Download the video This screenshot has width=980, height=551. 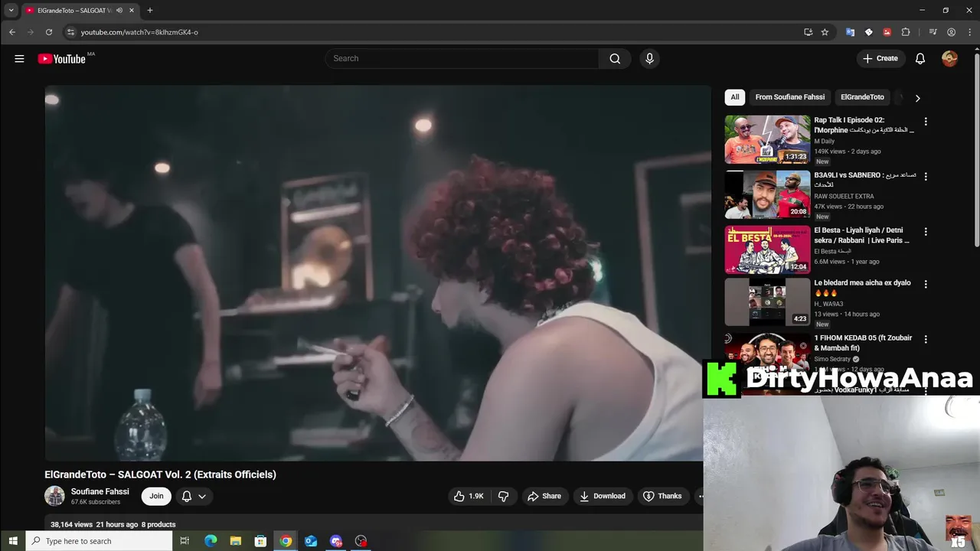(603, 496)
